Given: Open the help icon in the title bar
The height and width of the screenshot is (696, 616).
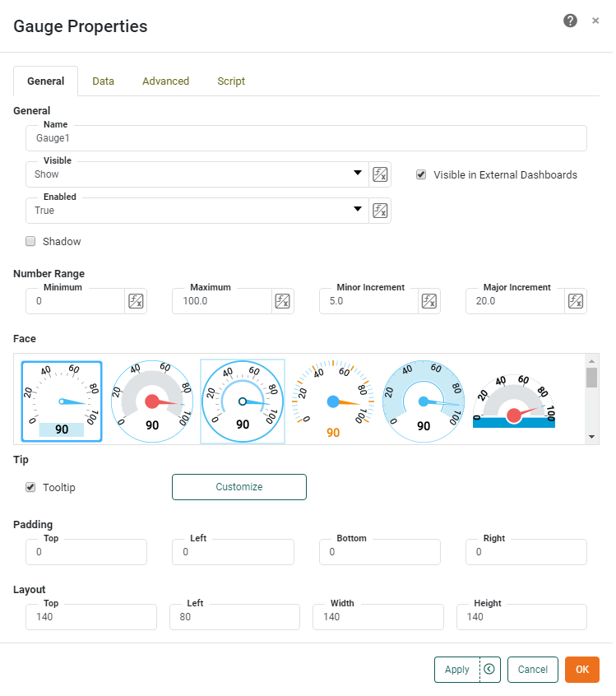Looking at the screenshot, I should coord(570,20).
